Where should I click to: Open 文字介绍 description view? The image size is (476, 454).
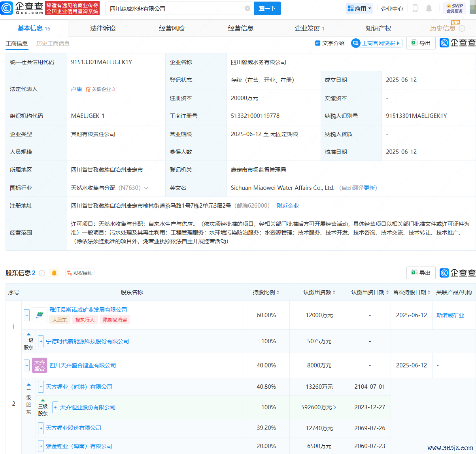tap(330, 43)
